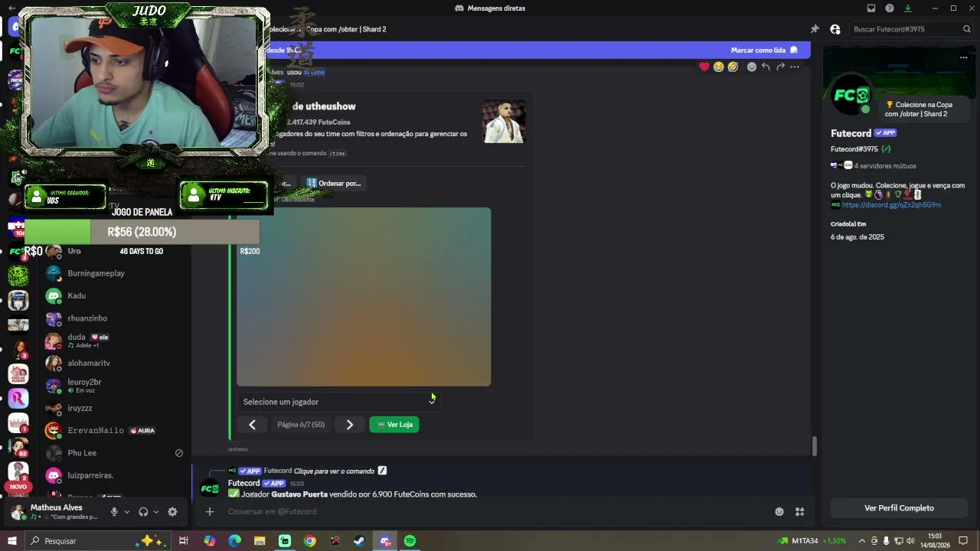The width and height of the screenshot is (980, 551).
Task: Open pinned messages with the pin icon
Action: pos(815,29)
